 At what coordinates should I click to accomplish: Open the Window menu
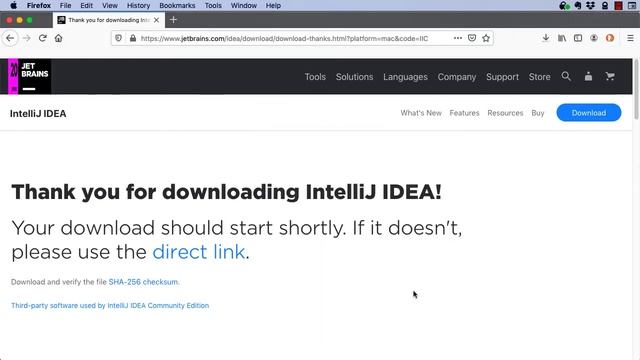coord(244,5)
